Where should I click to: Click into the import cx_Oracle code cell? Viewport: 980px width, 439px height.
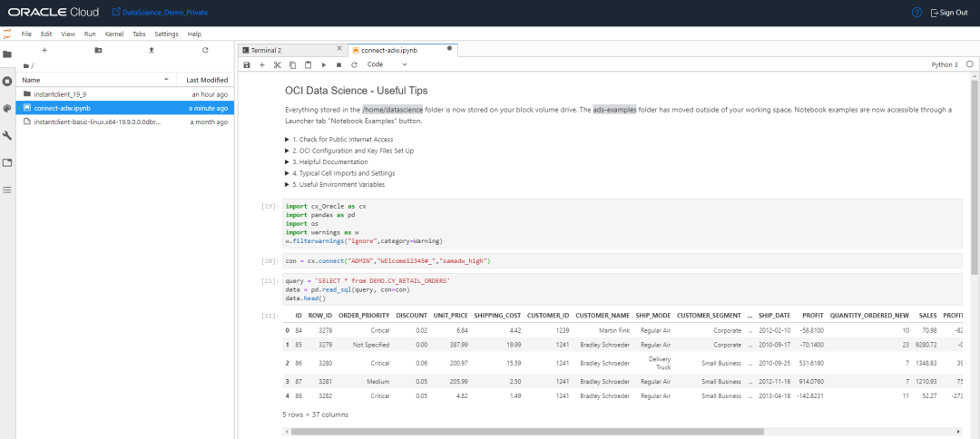[x=622, y=223]
